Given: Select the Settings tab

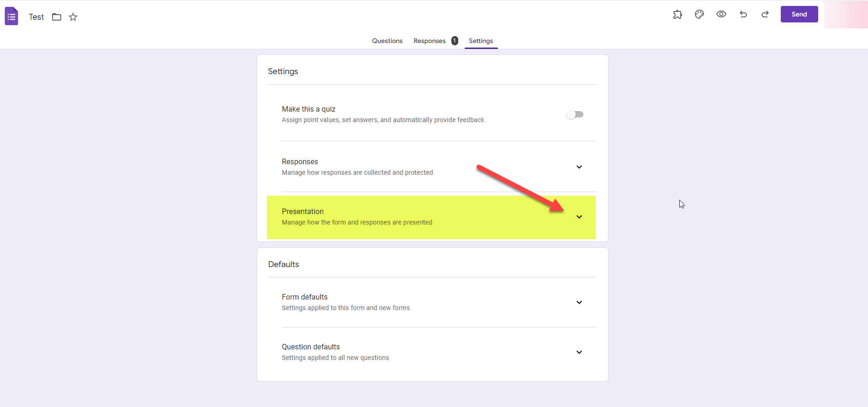Looking at the screenshot, I should [x=481, y=41].
